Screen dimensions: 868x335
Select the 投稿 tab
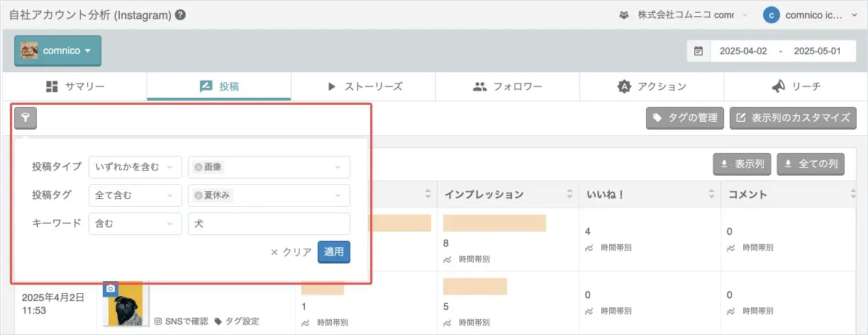click(219, 86)
